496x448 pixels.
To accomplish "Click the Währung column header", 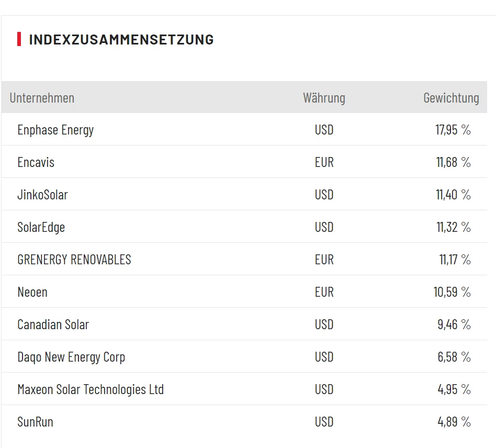I will (x=324, y=98).
